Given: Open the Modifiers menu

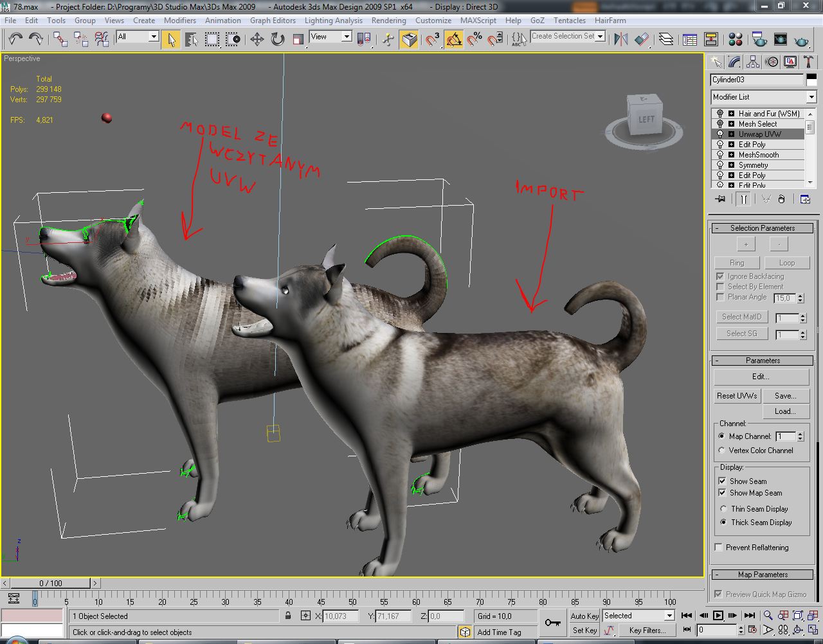Looking at the screenshot, I should 180,21.
